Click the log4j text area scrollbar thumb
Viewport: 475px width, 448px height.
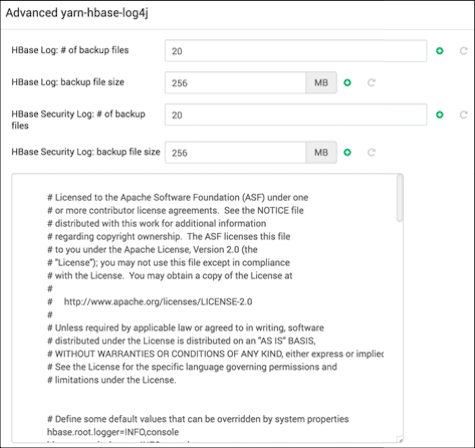coord(400,198)
